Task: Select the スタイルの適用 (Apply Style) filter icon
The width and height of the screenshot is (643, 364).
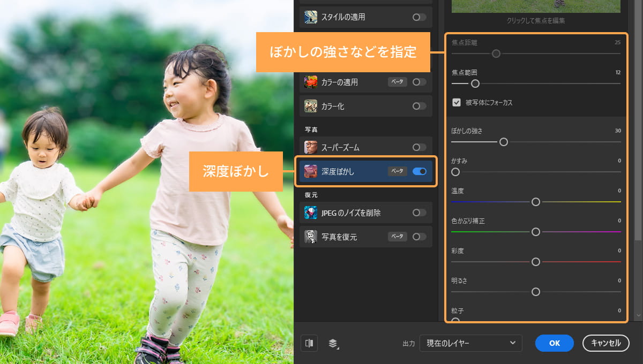Action: (311, 17)
